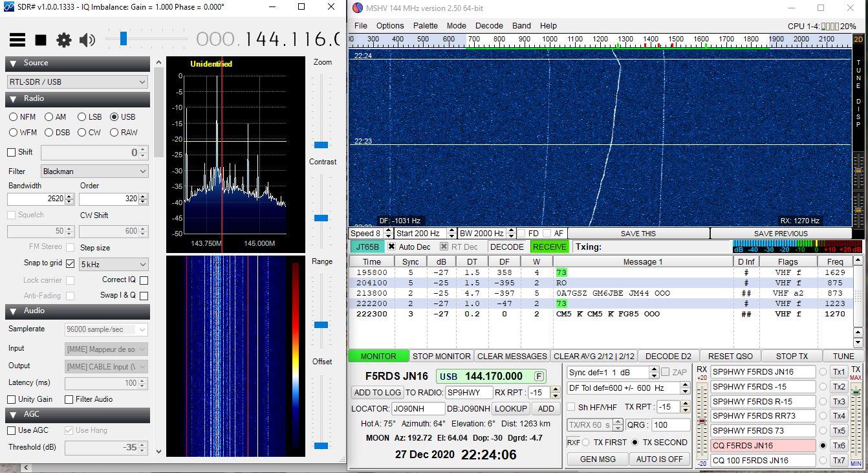This screenshot has width=868, height=473.
Task: Open the Blackman filter dropdown
Action: [x=94, y=171]
